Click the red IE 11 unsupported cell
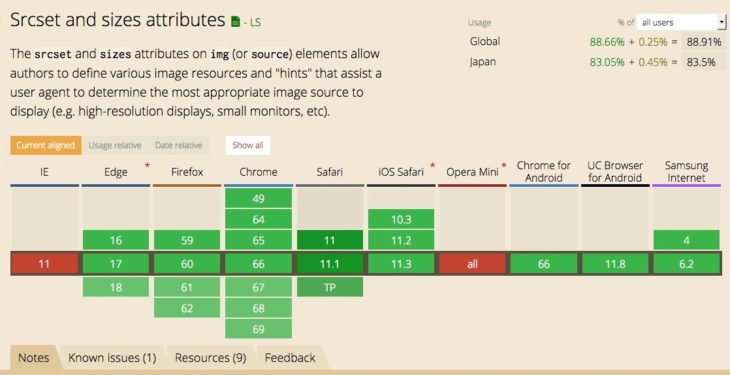This screenshot has width=730, height=375. click(44, 264)
